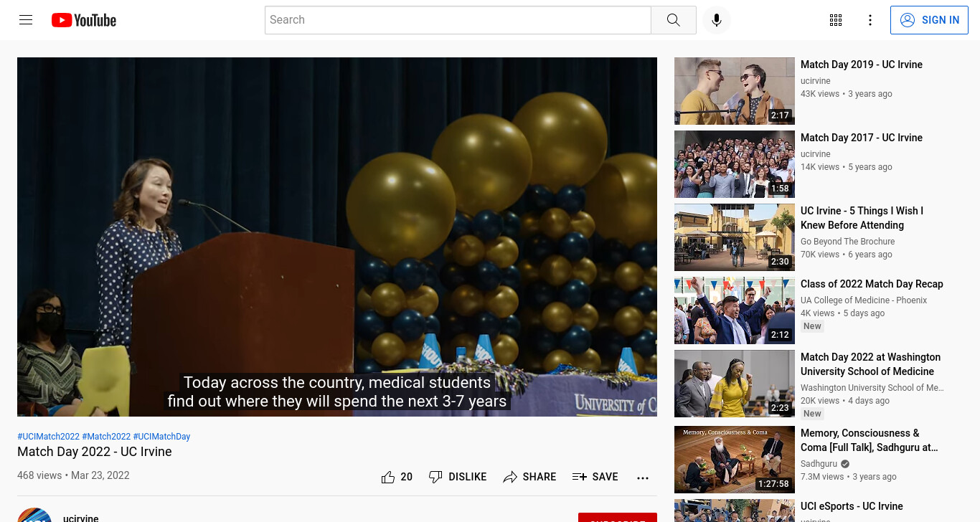Search with your voice microphone
980x522 pixels.
(716, 20)
